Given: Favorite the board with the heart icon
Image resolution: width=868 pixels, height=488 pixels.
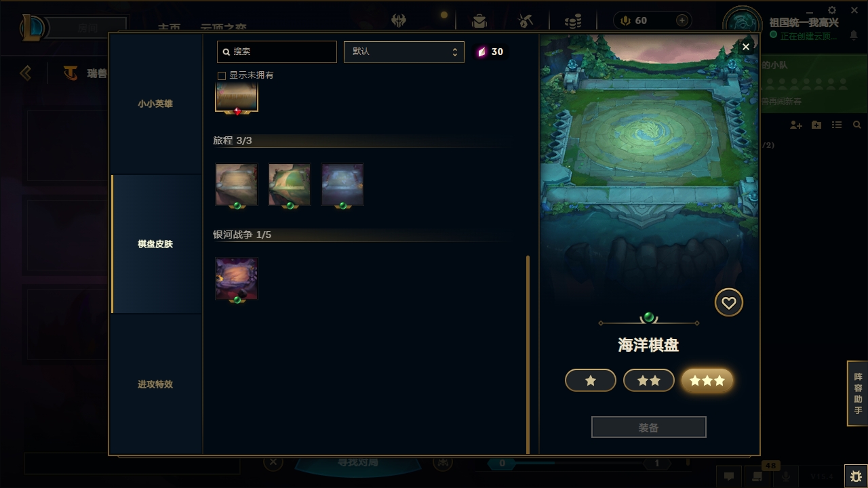Looking at the screenshot, I should pyautogui.click(x=729, y=303).
